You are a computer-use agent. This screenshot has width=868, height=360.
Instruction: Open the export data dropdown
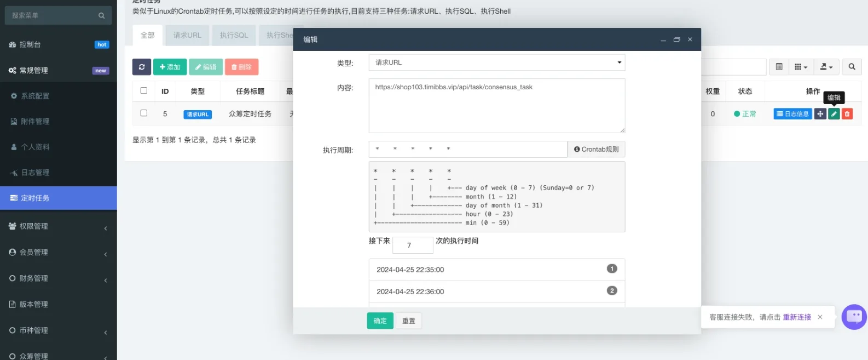click(826, 67)
